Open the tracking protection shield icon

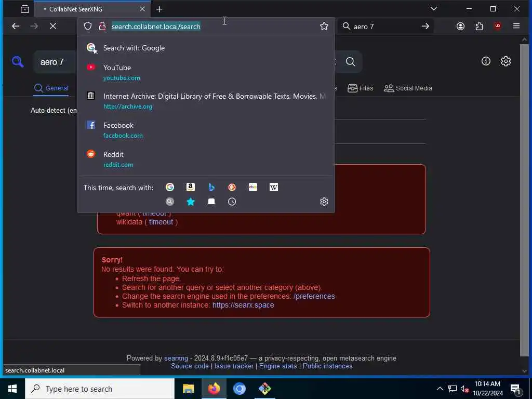point(88,26)
